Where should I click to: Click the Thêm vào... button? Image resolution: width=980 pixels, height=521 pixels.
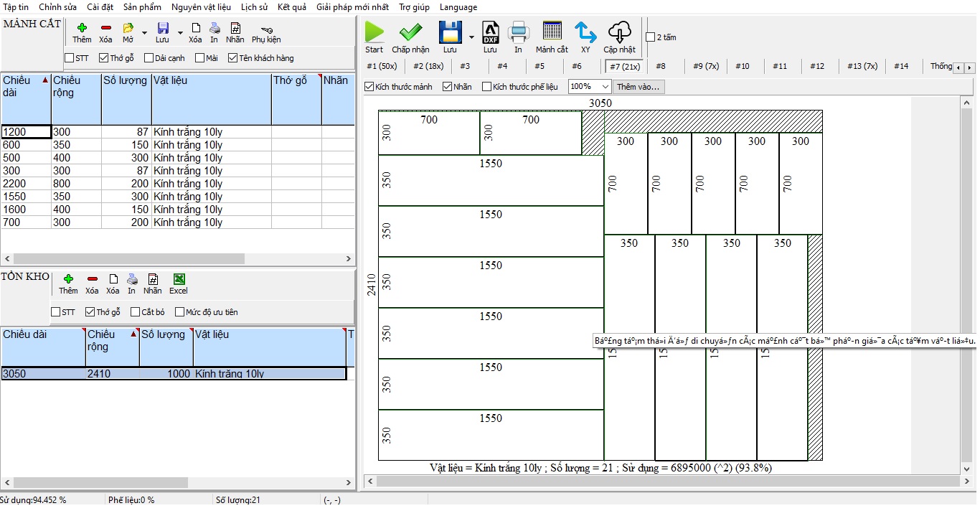coord(639,87)
